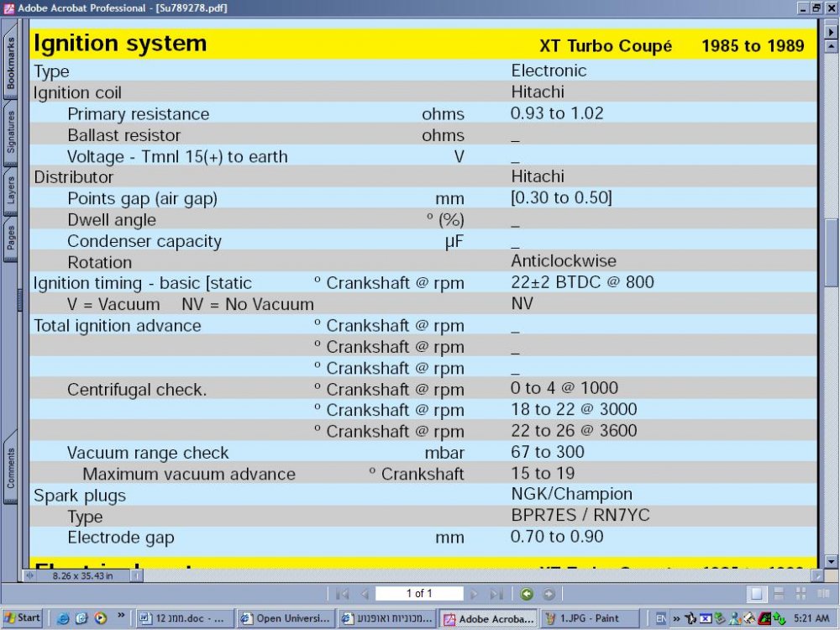Click the green Previous View button
This screenshot has width=840, height=630.
point(527,594)
